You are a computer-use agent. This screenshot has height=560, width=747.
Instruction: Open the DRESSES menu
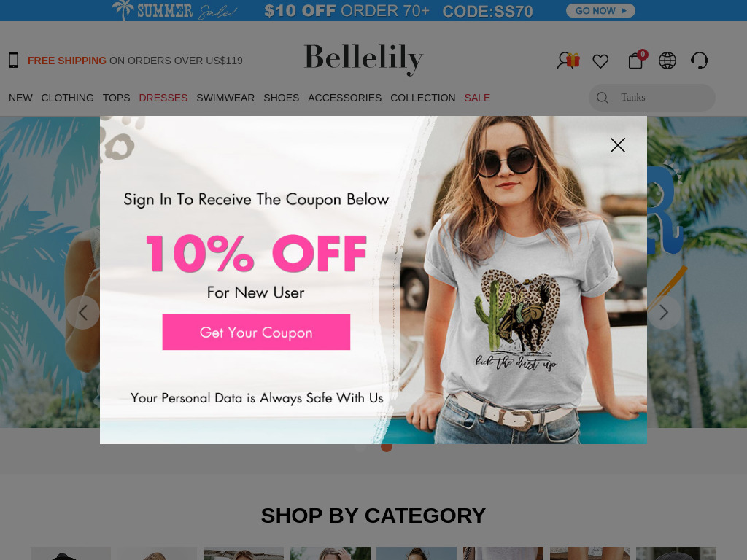[x=163, y=98]
